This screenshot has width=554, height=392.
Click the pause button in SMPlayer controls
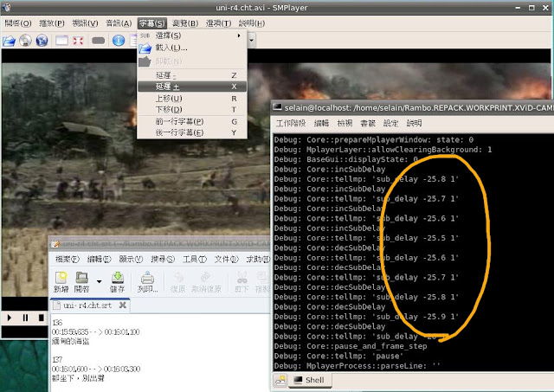(25, 318)
